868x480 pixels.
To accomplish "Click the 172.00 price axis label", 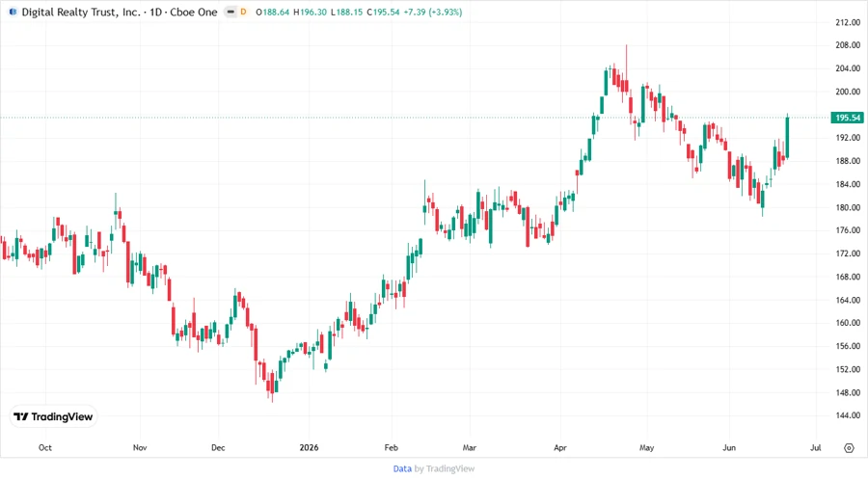I will [848, 253].
